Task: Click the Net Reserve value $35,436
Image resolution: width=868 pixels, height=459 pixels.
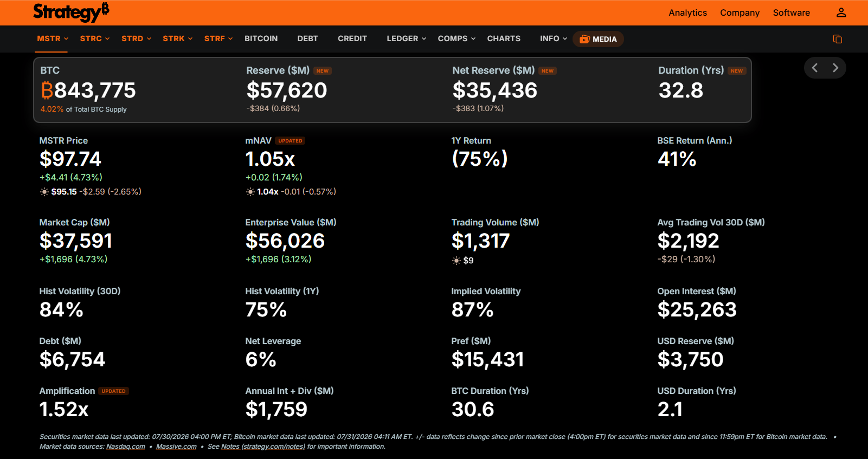Action: click(495, 90)
